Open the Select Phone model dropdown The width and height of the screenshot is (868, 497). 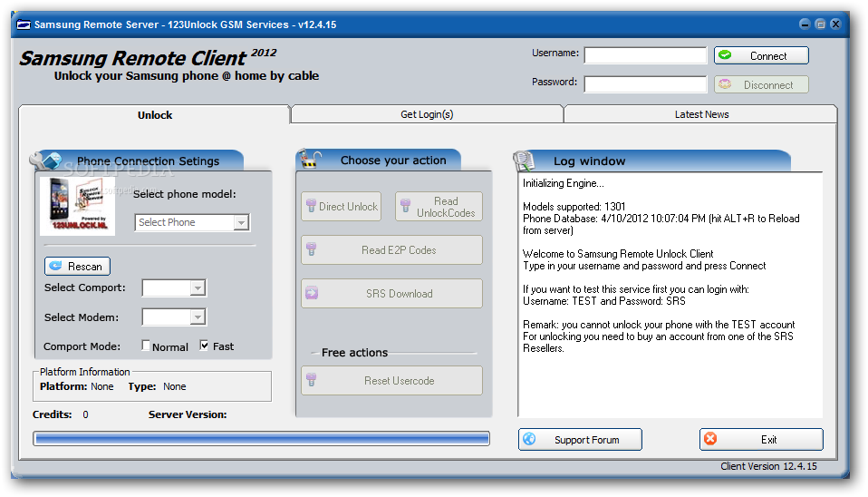pyautogui.click(x=191, y=222)
